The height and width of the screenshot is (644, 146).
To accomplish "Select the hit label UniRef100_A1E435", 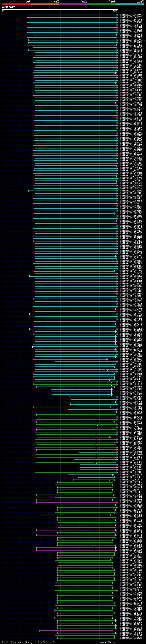I will coord(131,25).
